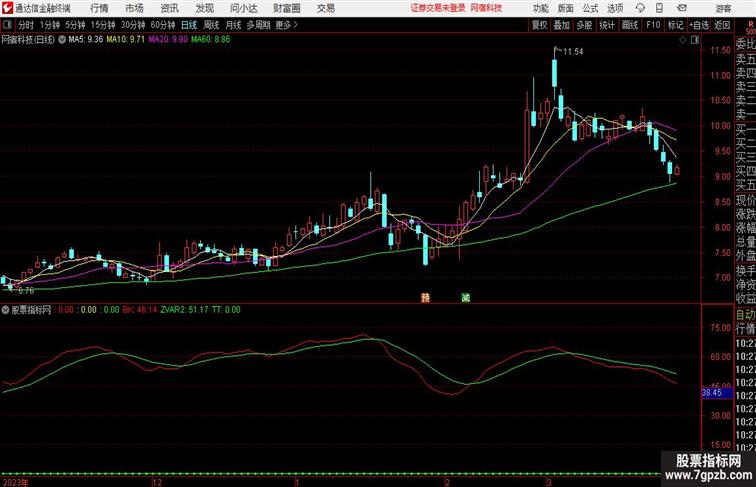Click the 画线 drawing tools button
The height and width of the screenshot is (487, 756).
pos(630,25)
